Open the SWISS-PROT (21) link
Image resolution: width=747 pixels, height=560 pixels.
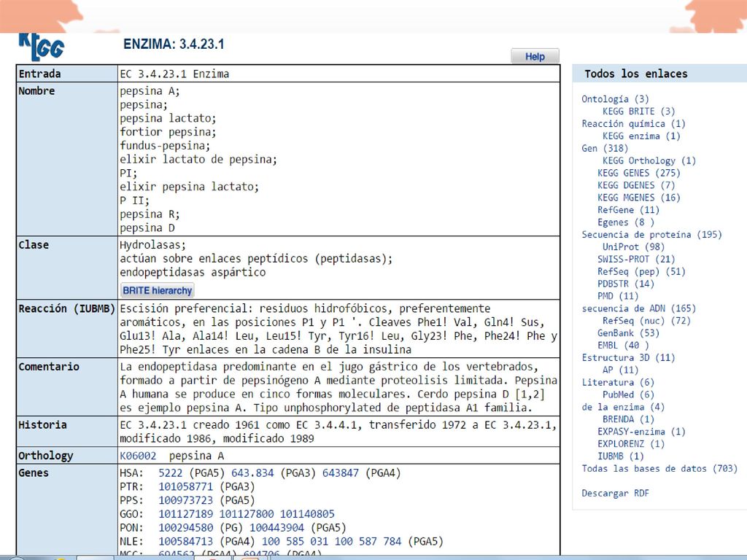pos(636,260)
